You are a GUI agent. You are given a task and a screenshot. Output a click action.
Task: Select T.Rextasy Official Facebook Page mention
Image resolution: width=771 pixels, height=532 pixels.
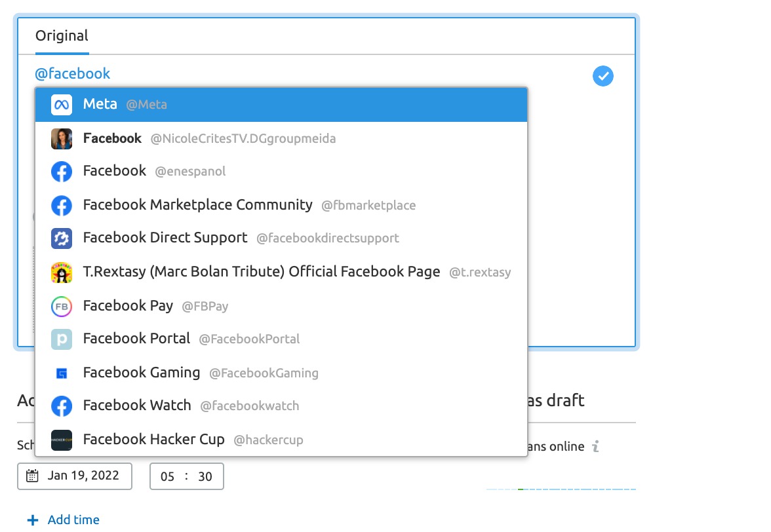[x=281, y=273]
